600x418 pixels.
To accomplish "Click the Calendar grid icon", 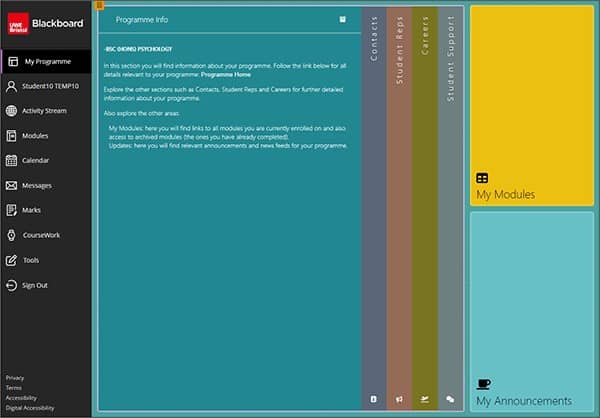I will 11,160.
